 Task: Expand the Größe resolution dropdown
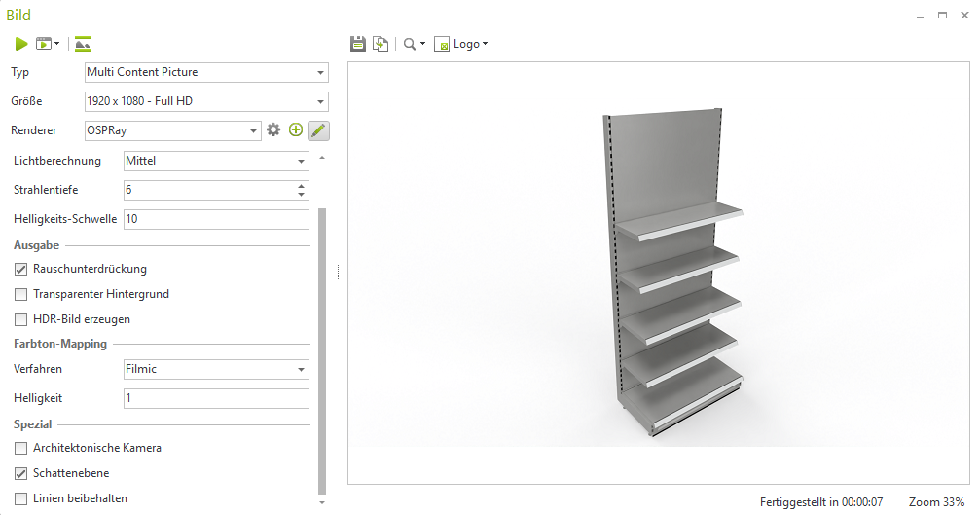pos(206,101)
